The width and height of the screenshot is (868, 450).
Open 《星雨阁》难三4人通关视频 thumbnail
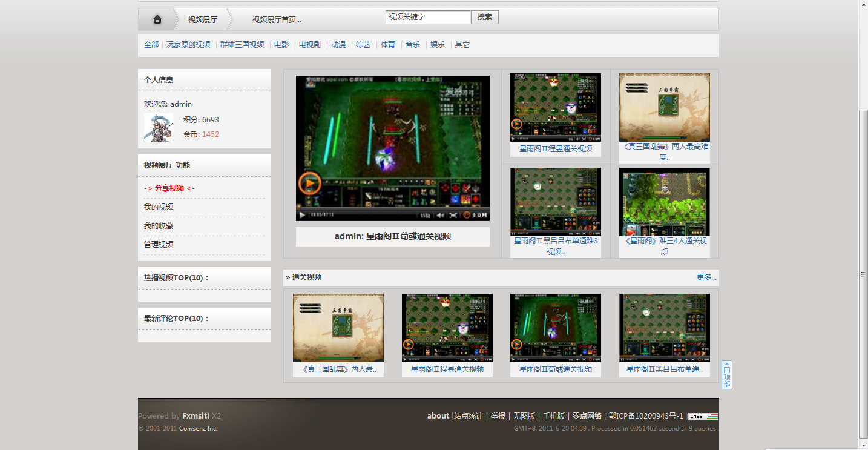[x=665, y=202]
